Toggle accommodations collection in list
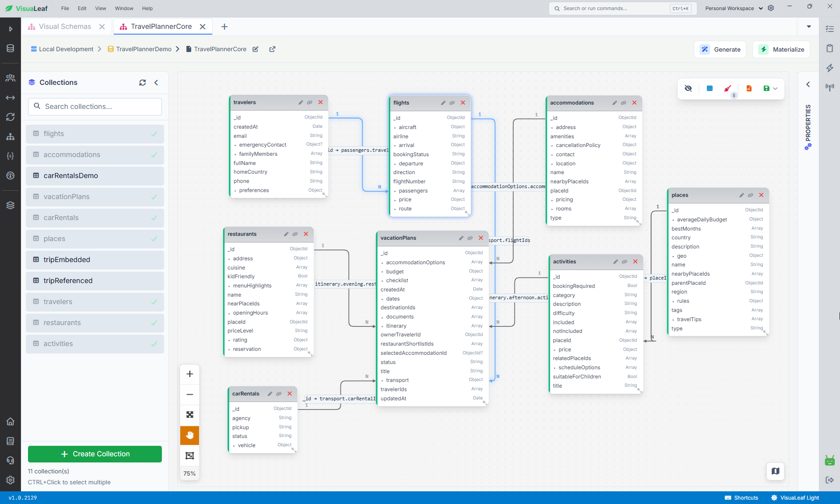Screen dimensions: 840x504 click(x=95, y=155)
